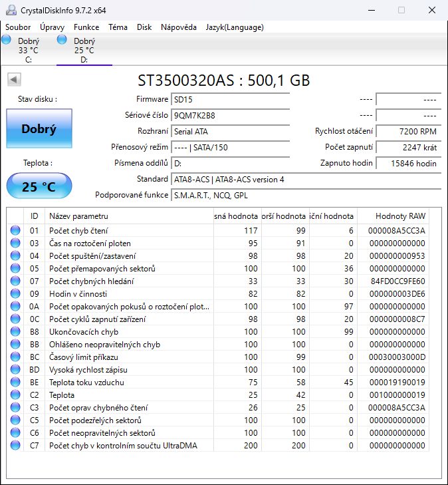Viewport: 448px width, 485px height.
Task: Click the 15846 hodin power-on hours field
Action: coord(409,163)
